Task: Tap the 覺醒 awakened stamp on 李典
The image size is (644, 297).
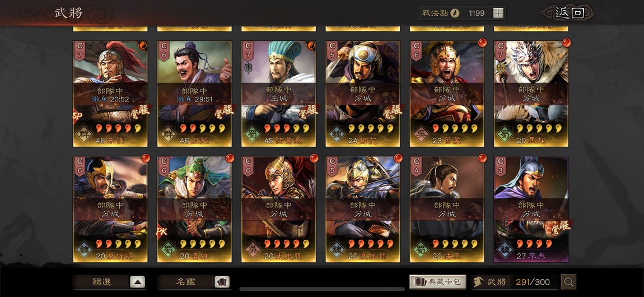Action: tap(557, 227)
